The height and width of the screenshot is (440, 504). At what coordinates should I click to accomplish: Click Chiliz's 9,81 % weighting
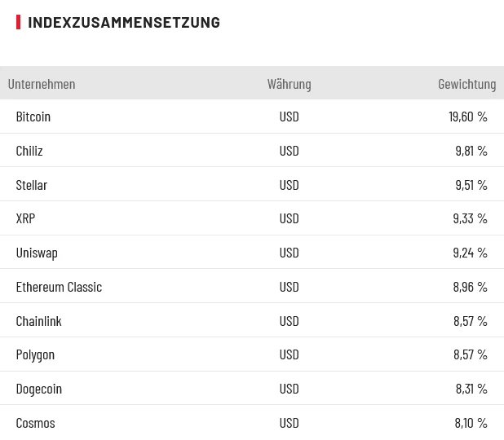pos(471,151)
